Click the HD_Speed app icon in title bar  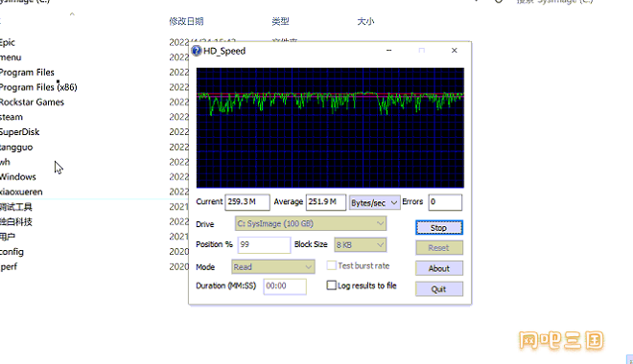(197, 51)
